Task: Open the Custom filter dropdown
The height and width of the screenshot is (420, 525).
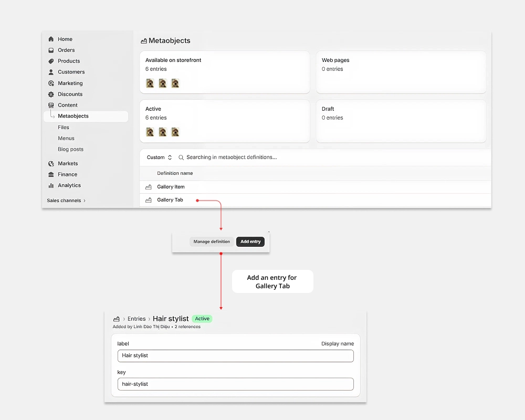Action: 159,157
